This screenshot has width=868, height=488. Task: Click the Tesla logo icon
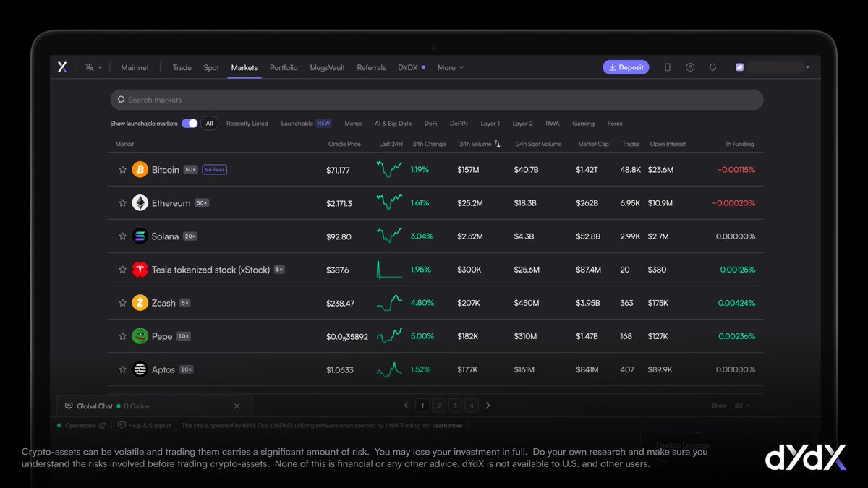[x=140, y=270]
